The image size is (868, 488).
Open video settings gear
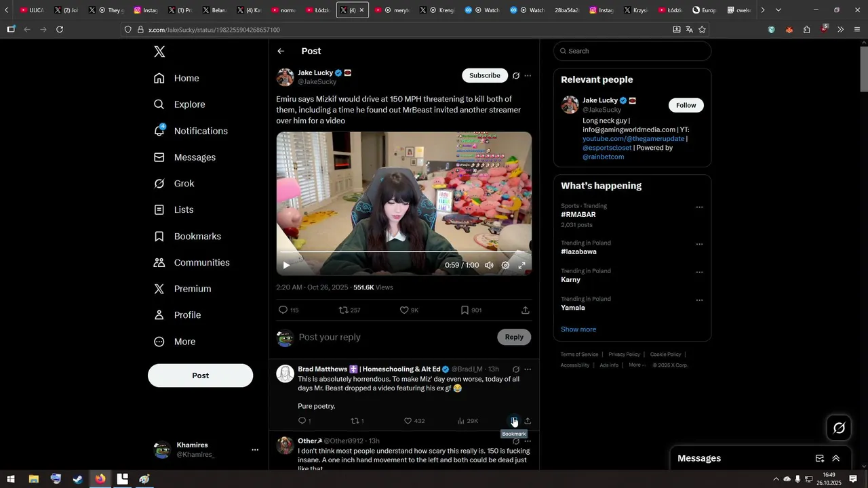tap(505, 265)
